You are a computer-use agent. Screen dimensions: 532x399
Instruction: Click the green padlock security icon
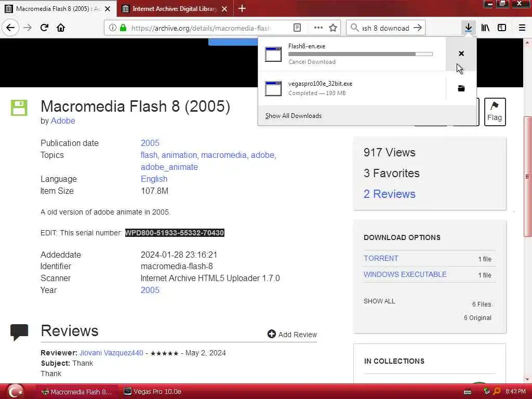123,28
